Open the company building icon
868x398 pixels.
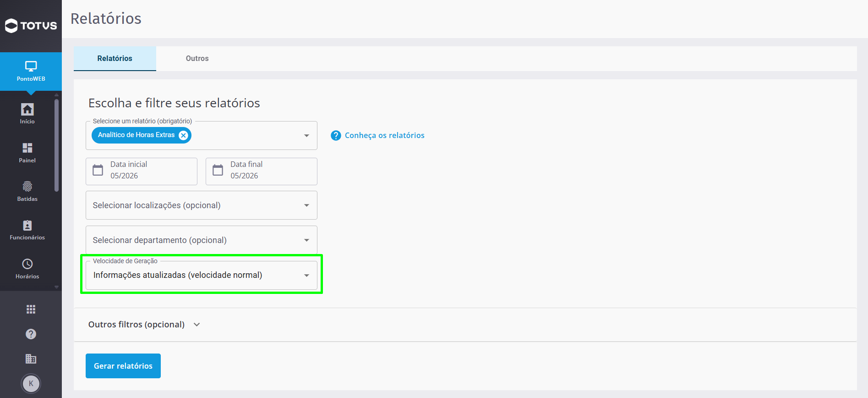pos(31,359)
